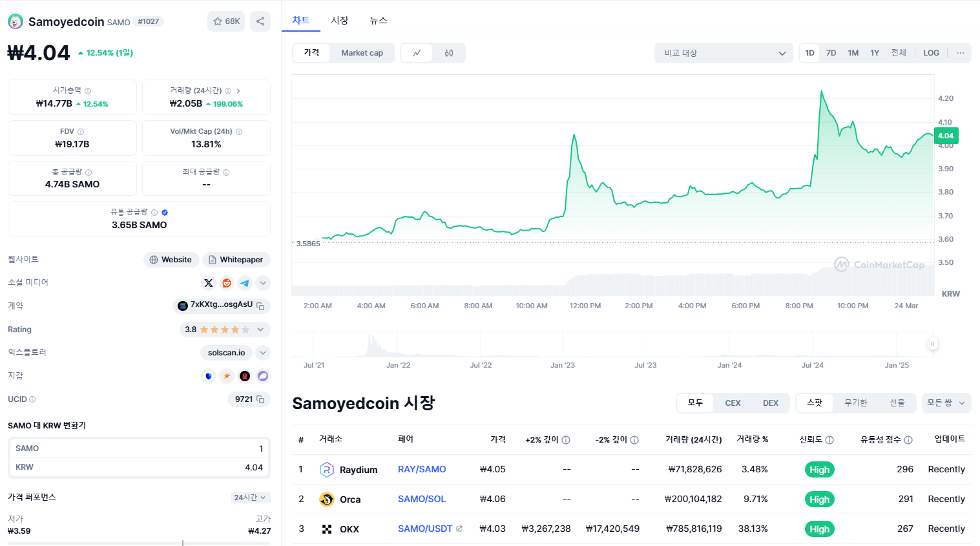
Task: Click info icon next to 시가총액
Action: pos(88,91)
